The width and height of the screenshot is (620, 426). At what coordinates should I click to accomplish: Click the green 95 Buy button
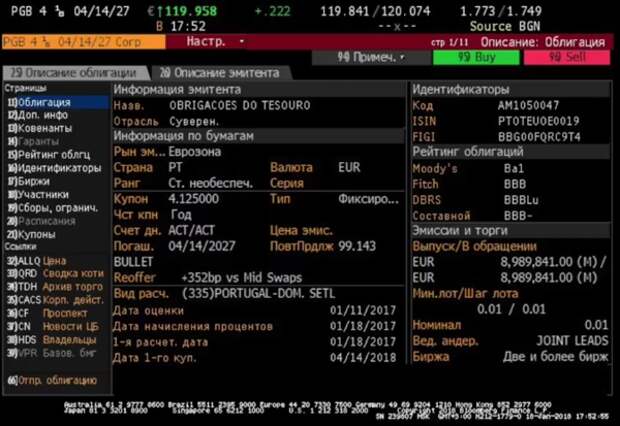click(x=476, y=58)
